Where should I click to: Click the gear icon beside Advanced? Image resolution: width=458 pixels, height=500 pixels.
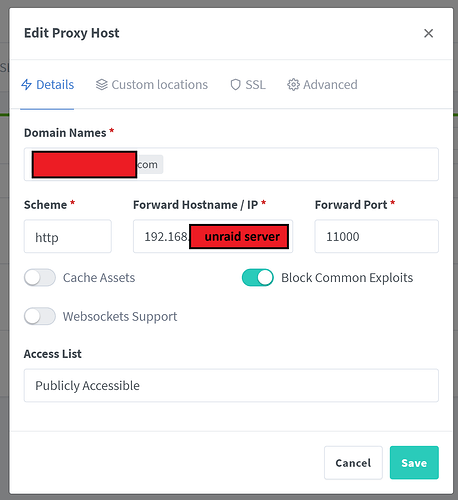293,85
